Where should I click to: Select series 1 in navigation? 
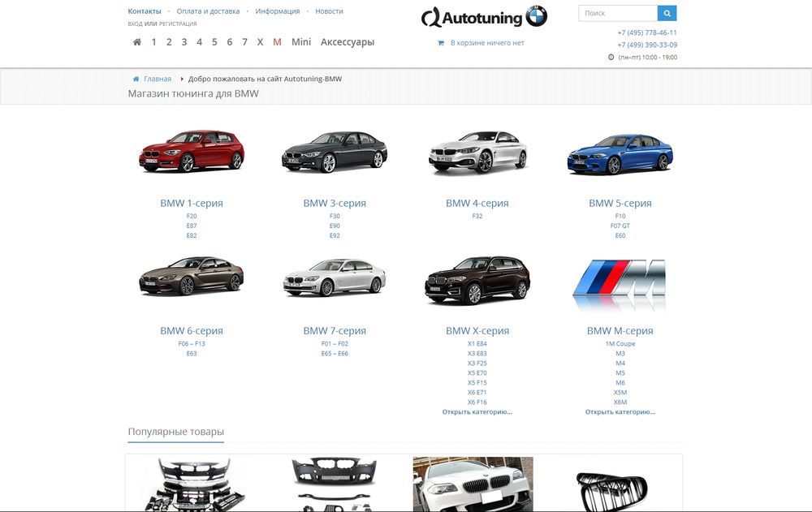[x=153, y=42]
